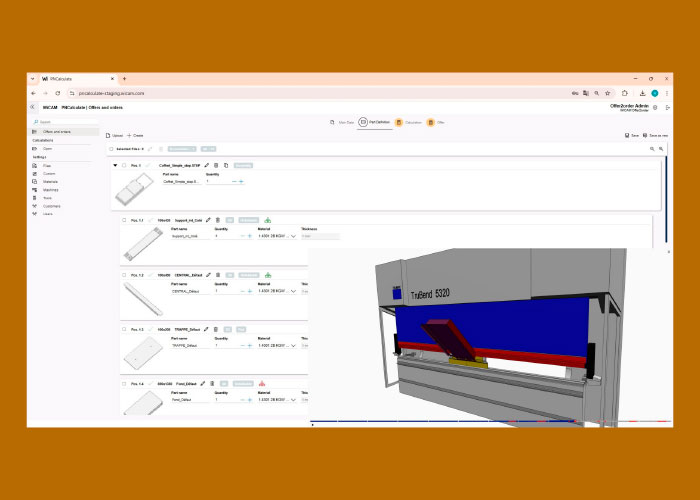This screenshot has width=700, height=500.
Task: Delete the CENTRAL_Défaut part via trash icon
Action: 217,274
